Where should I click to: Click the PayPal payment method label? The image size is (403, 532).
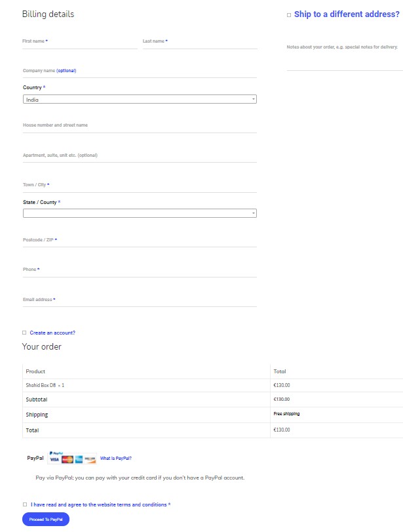pyautogui.click(x=35, y=458)
